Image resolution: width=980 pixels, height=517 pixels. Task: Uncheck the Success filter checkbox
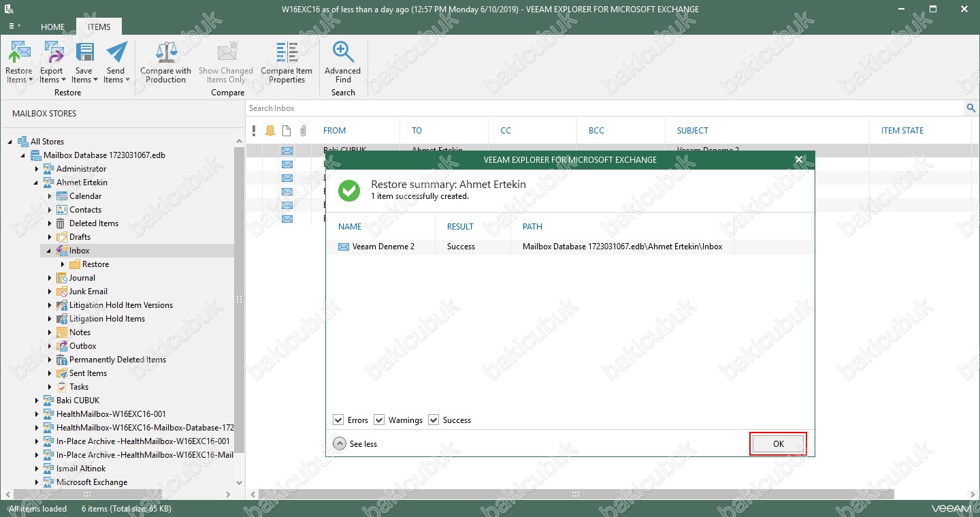coord(434,420)
